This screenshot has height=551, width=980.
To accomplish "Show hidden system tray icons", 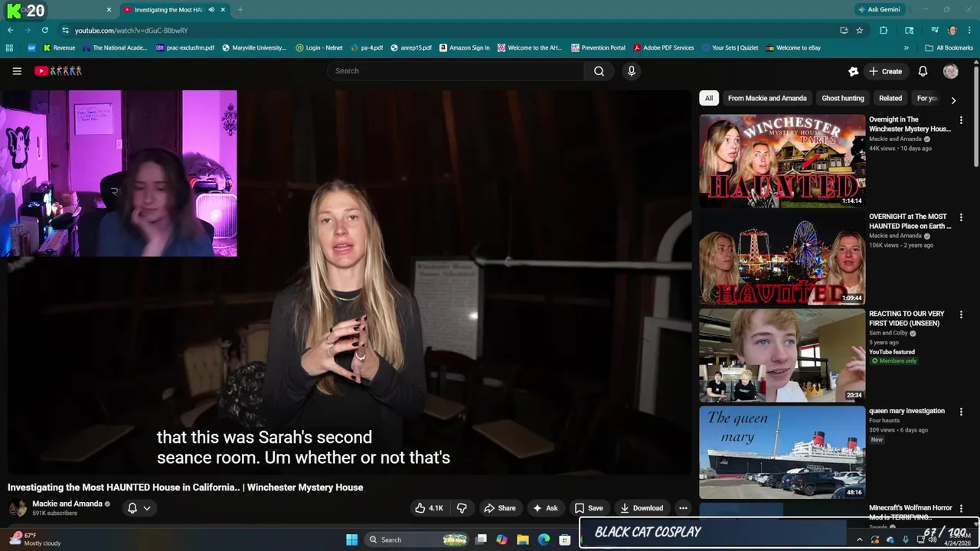I will tap(859, 540).
